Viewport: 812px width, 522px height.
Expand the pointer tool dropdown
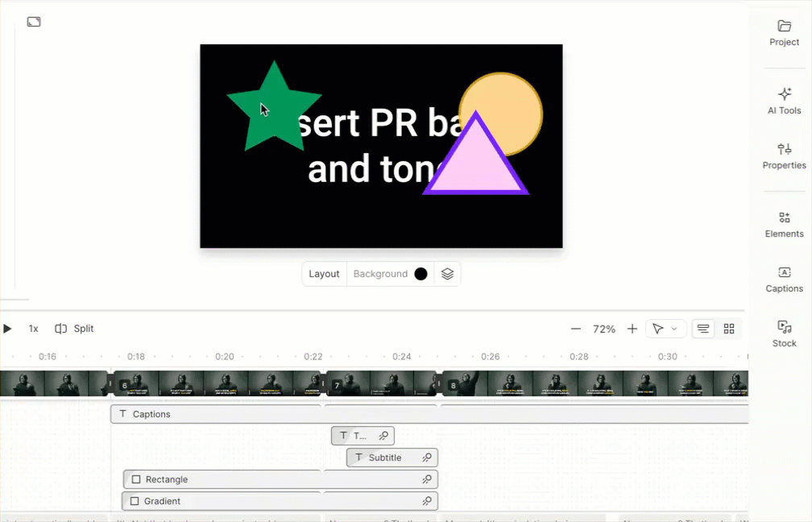tap(674, 329)
